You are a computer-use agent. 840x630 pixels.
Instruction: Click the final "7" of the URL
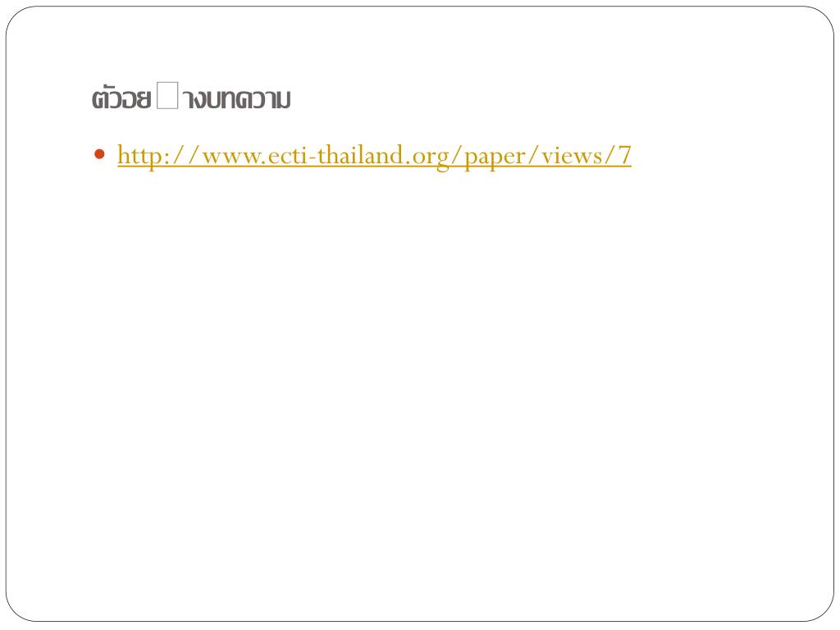[624, 155]
